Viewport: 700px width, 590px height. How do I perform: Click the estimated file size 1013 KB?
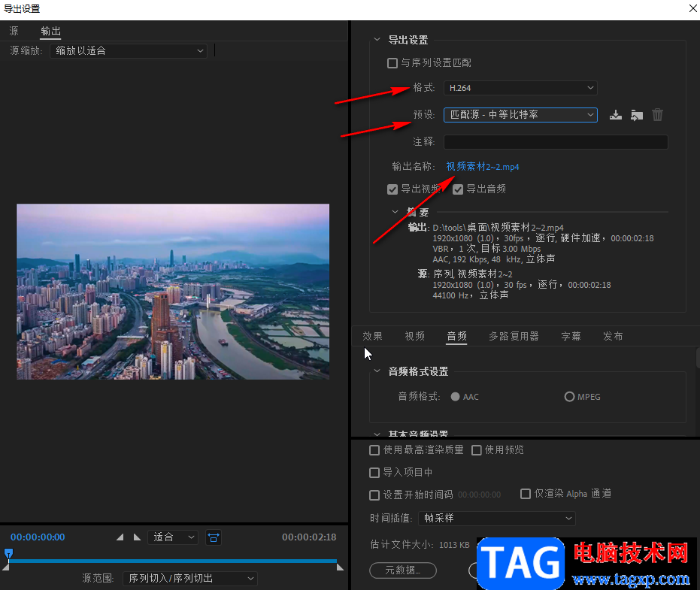click(454, 545)
